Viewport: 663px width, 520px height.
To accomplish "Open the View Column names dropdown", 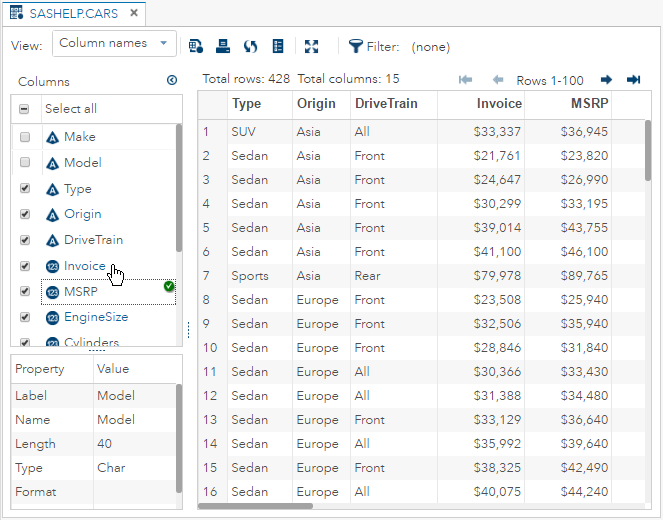I will click(114, 44).
